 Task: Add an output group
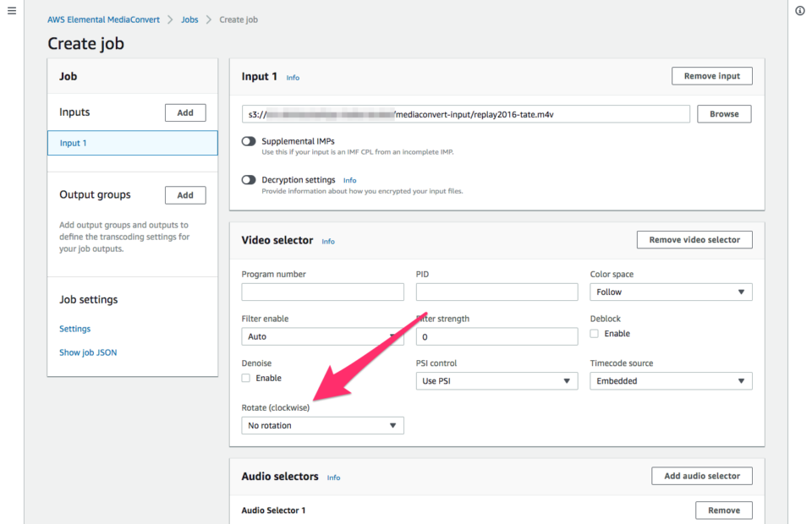coord(185,194)
